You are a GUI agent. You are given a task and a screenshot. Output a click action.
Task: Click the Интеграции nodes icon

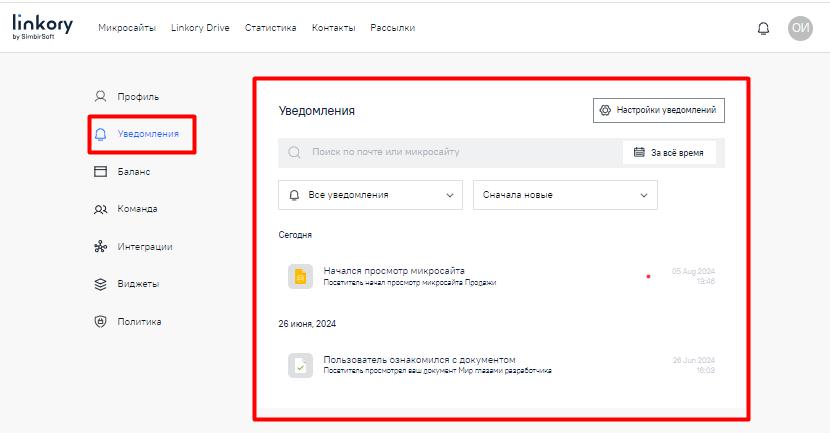[x=100, y=247]
